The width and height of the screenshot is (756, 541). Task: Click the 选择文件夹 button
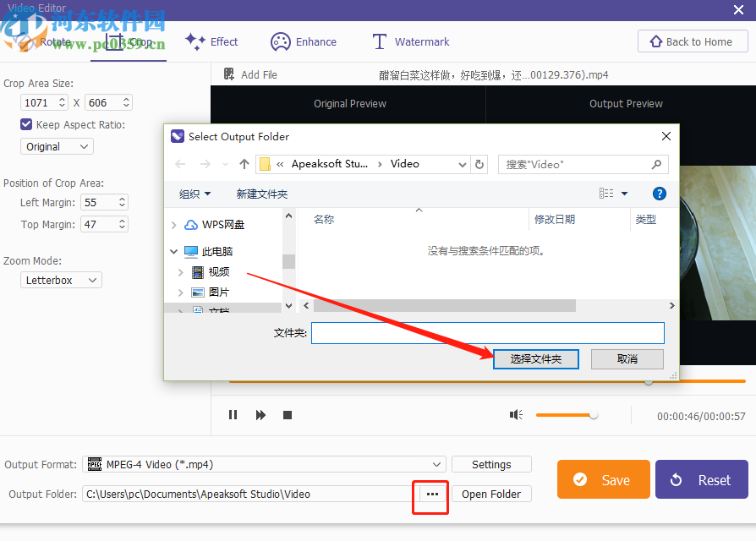[535, 359]
